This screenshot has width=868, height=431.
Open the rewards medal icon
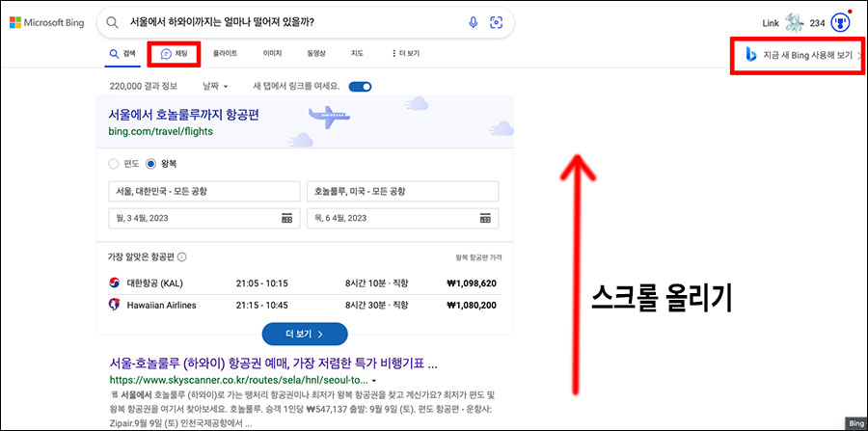click(840, 23)
